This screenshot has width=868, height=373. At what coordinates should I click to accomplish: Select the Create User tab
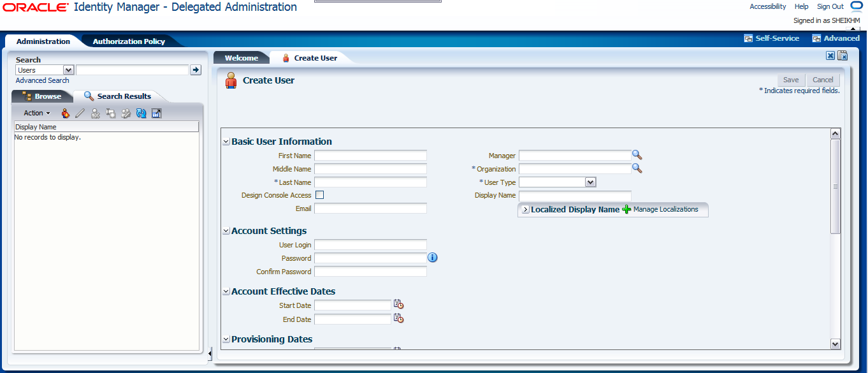[310, 58]
